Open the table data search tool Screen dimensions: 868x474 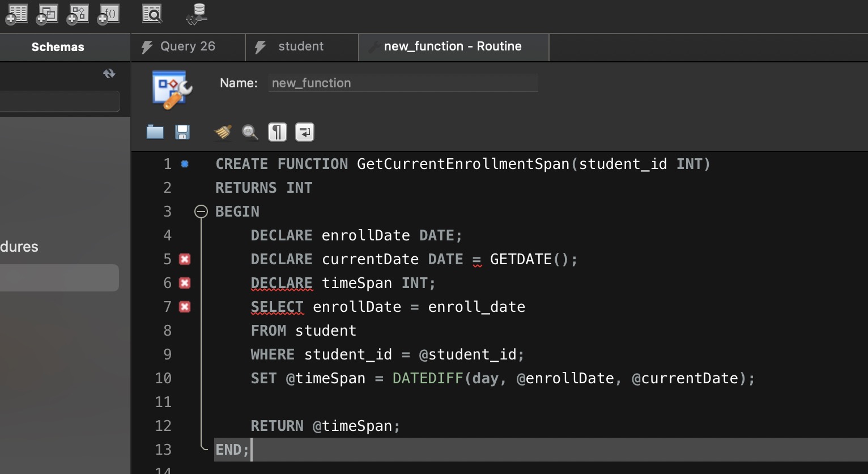[x=152, y=14]
